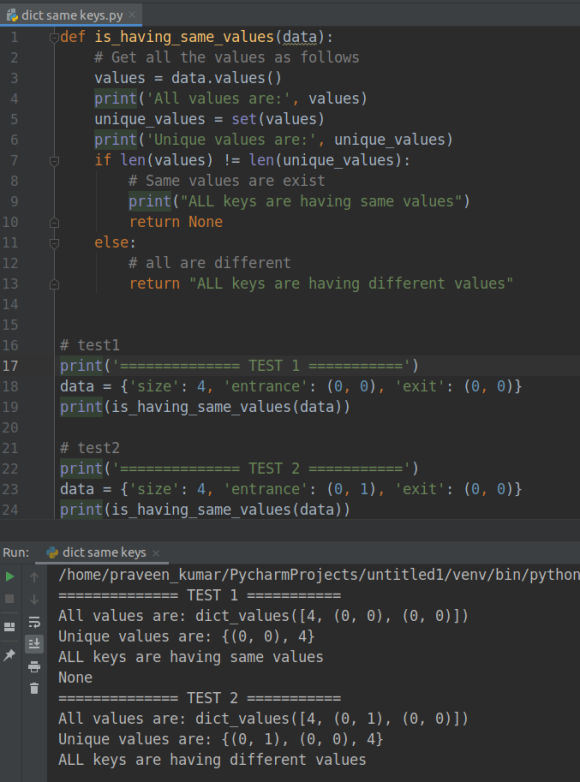Collapse the function fold marker on line 1
This screenshot has height=782, width=580.
tap(54, 37)
